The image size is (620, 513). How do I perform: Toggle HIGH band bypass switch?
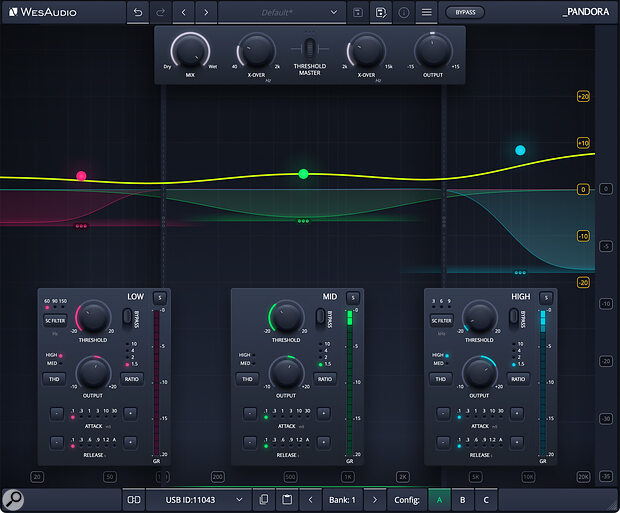coord(513,316)
